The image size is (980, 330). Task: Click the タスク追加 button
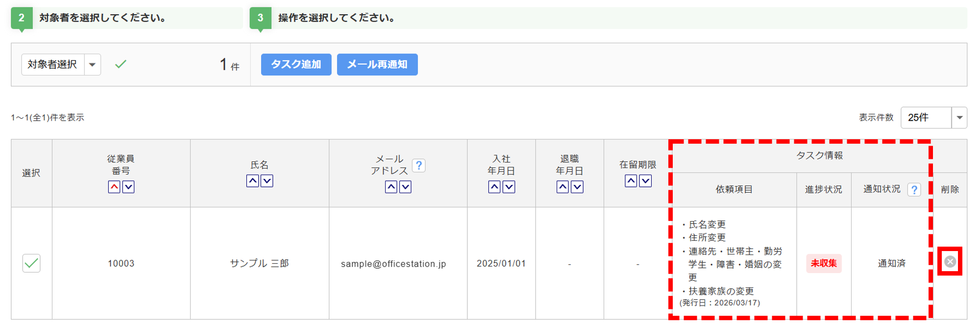(296, 65)
